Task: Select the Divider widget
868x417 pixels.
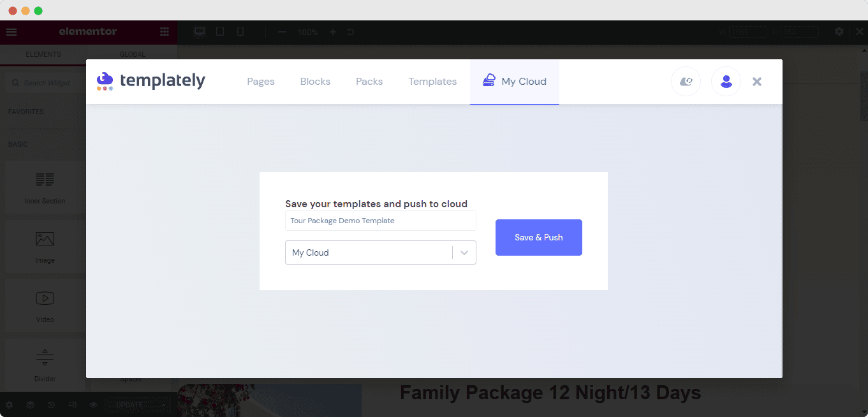Action: [x=45, y=365]
